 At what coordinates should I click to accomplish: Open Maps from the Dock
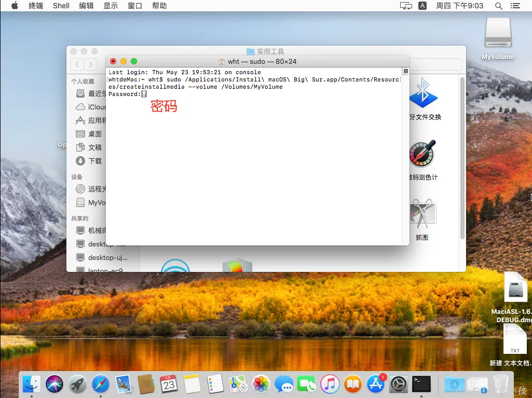point(238,384)
